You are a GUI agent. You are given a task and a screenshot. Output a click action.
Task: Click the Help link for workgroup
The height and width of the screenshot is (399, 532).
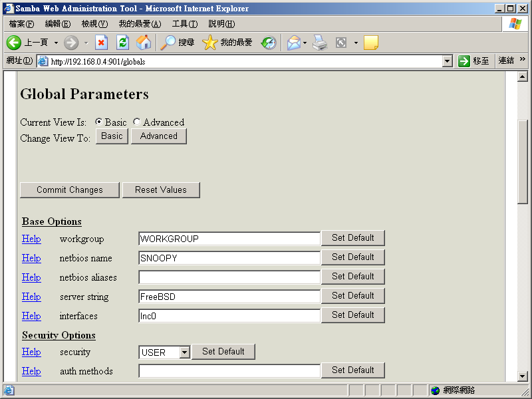(31, 239)
